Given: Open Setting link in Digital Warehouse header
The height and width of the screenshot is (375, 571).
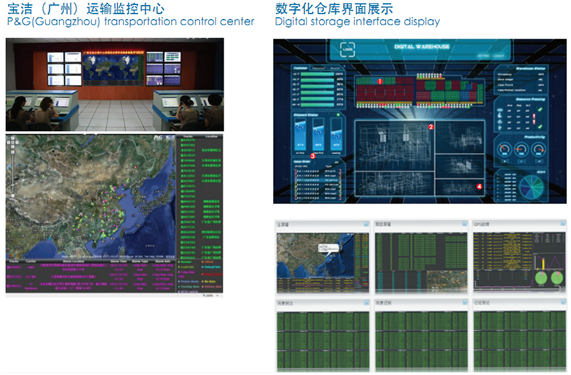Looking at the screenshot, I should tap(483, 56).
